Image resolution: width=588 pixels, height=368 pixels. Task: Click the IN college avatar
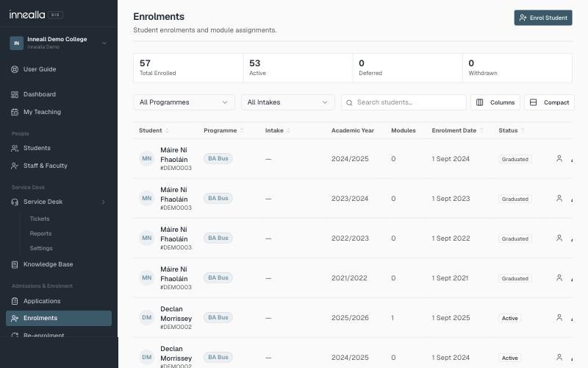(x=16, y=43)
